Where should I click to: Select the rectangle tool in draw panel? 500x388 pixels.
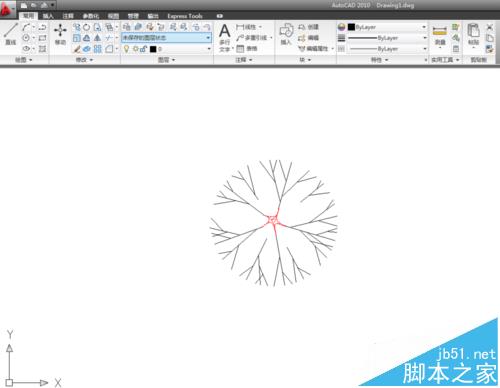click(x=42, y=38)
